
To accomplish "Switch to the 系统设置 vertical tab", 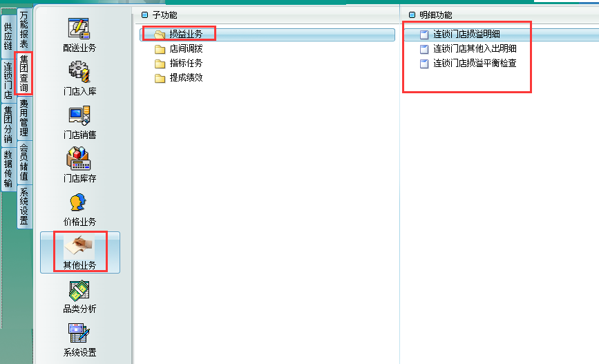I will 24,207.
